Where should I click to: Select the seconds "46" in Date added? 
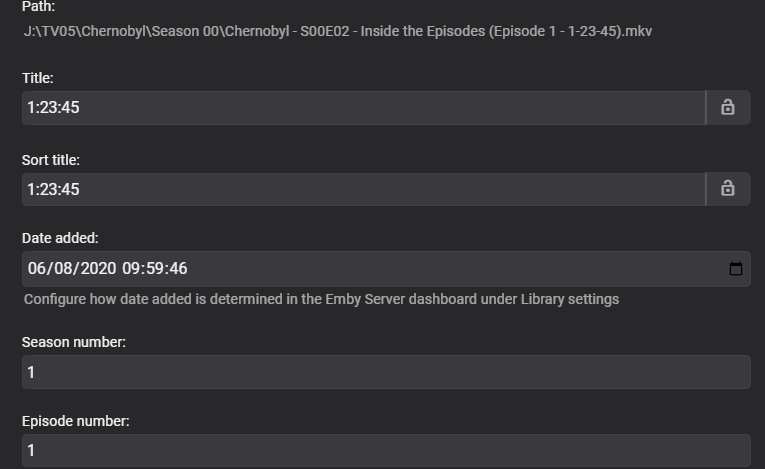pos(178,268)
